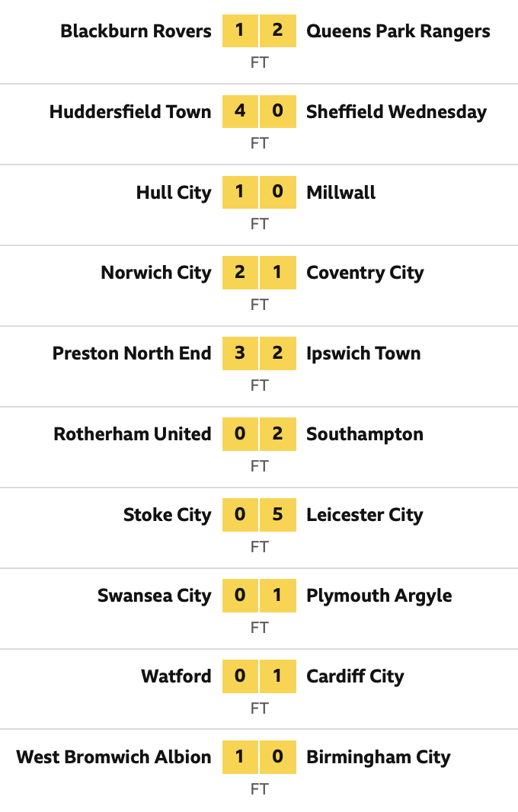This screenshot has height=812, width=518.
Task: Click on Ipswich Town team name
Action: click(363, 354)
